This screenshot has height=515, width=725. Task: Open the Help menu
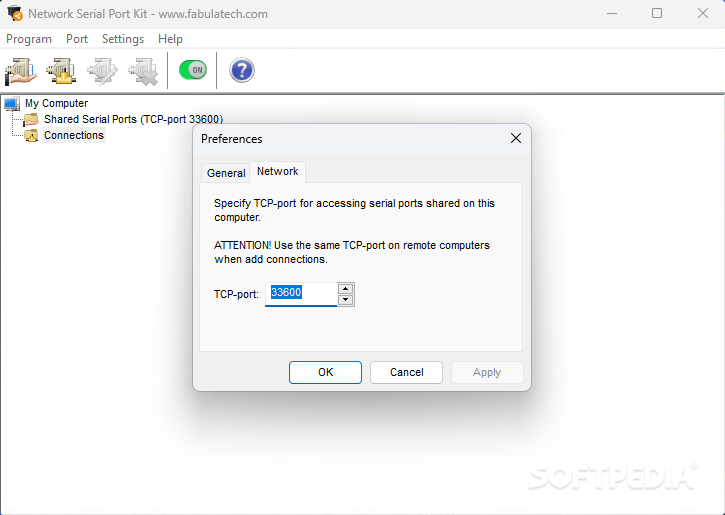pyautogui.click(x=170, y=39)
